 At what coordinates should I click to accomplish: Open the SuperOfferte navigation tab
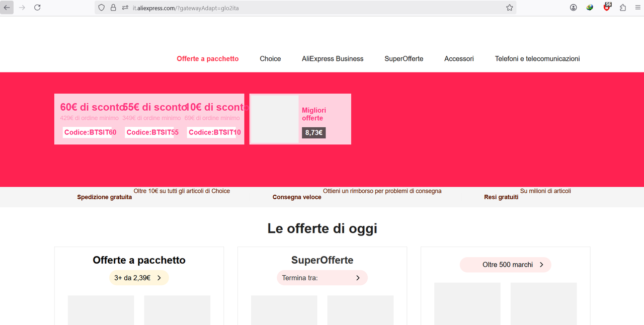404,59
